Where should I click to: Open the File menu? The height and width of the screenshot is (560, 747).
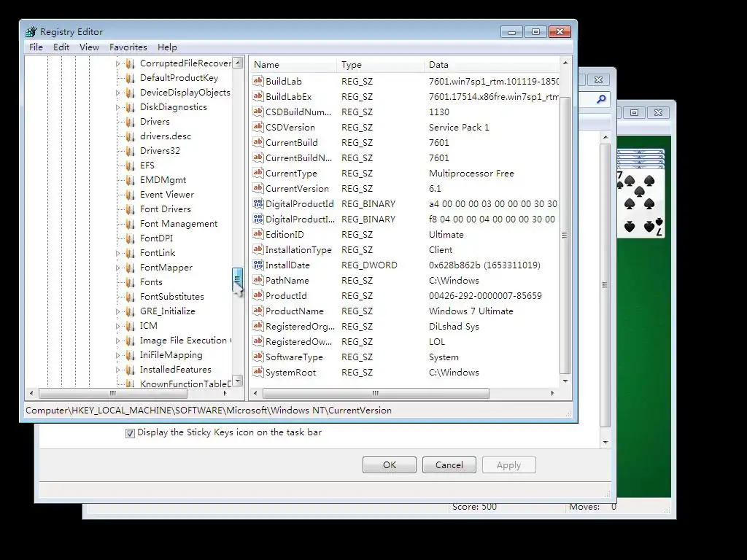[36, 47]
